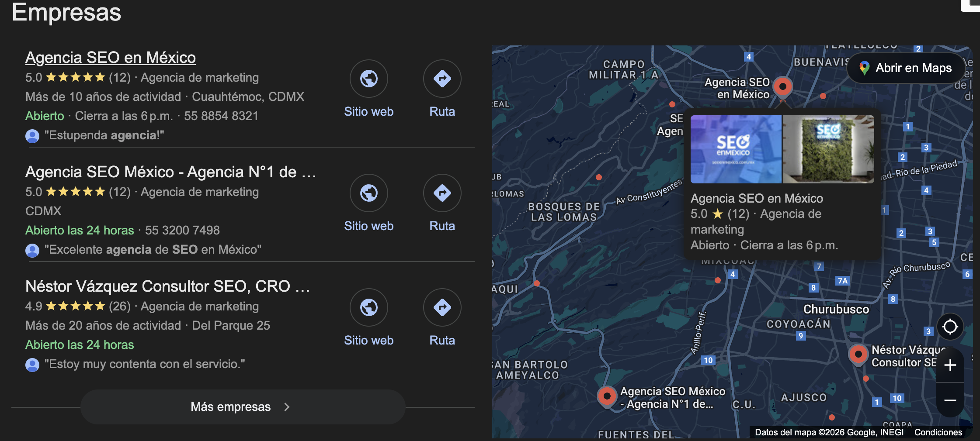Click Sitio web globe icon for Agencia SEO en México
The width and height of the screenshot is (980, 441).
tap(369, 79)
